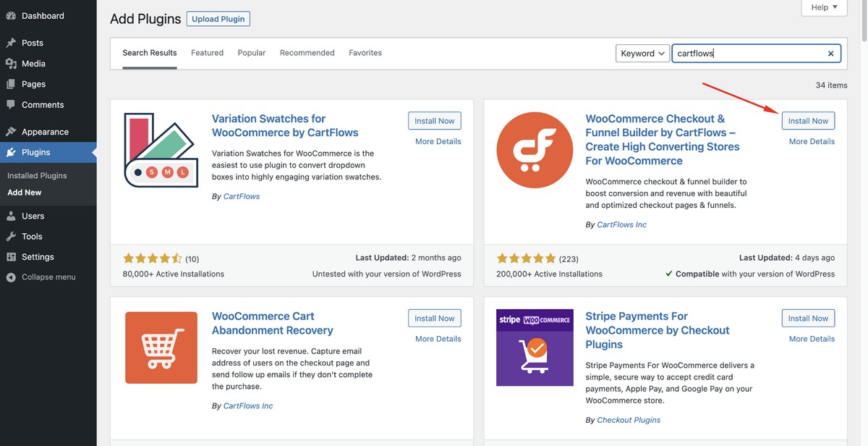868x446 pixels.
Task: Open Cart Abandonment Recovery cart logo
Action: (161, 348)
